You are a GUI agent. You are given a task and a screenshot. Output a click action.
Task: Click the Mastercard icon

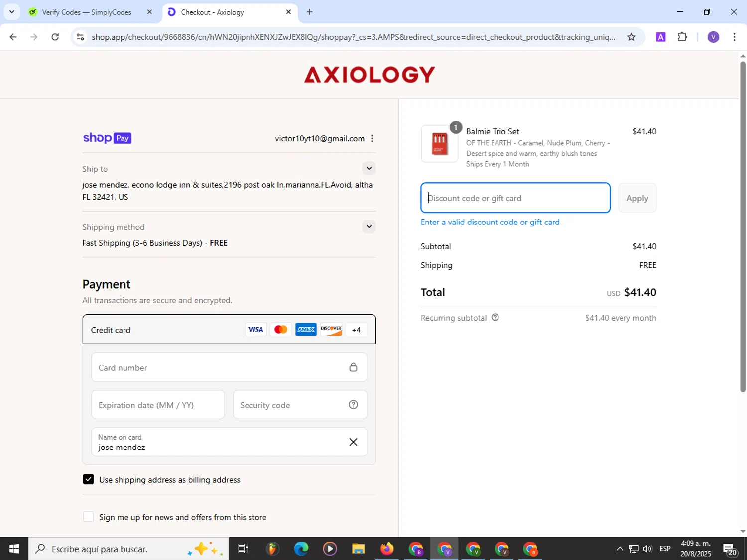(x=281, y=330)
